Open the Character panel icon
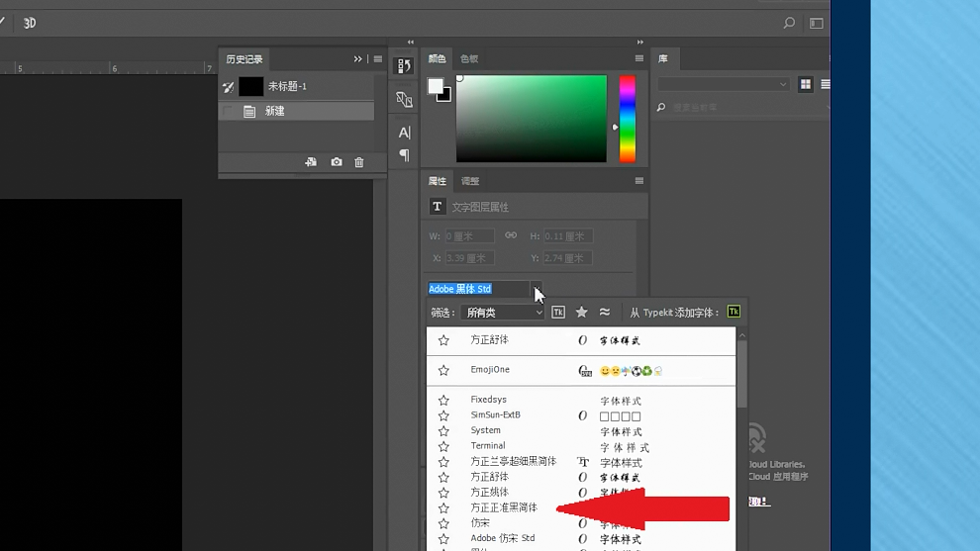This screenshot has width=980, height=551. coord(405,133)
